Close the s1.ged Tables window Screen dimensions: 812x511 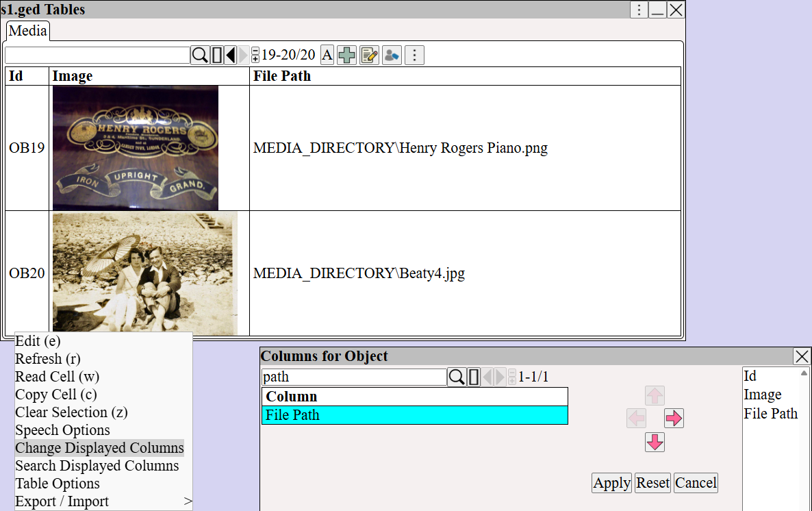[676, 10]
